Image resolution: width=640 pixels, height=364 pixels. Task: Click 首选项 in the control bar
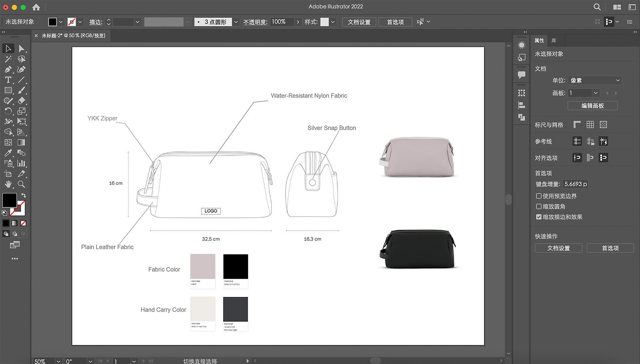(x=395, y=22)
